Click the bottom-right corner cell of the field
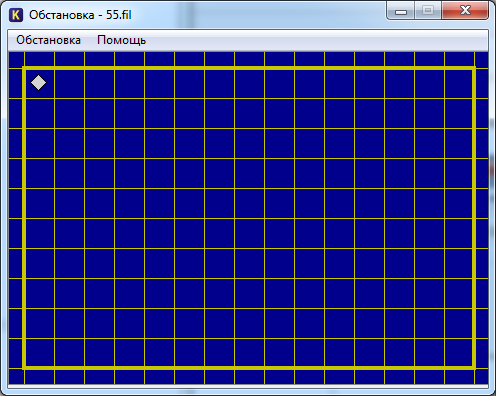This screenshot has height=396, width=496. (458, 353)
